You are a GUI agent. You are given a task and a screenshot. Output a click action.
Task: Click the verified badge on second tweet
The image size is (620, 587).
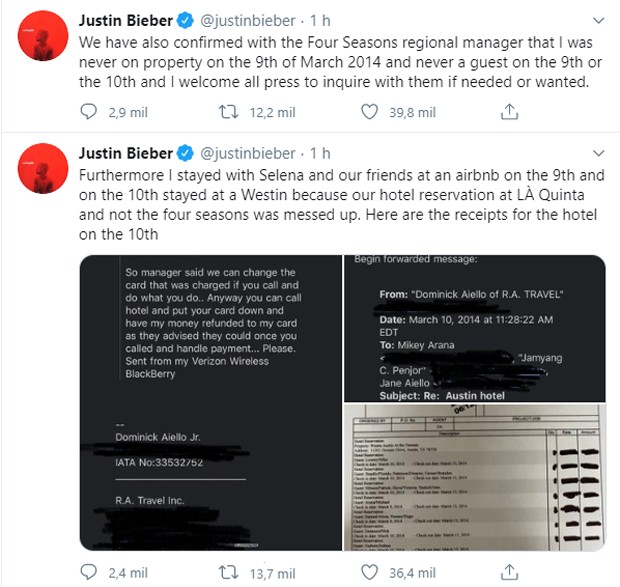185,153
